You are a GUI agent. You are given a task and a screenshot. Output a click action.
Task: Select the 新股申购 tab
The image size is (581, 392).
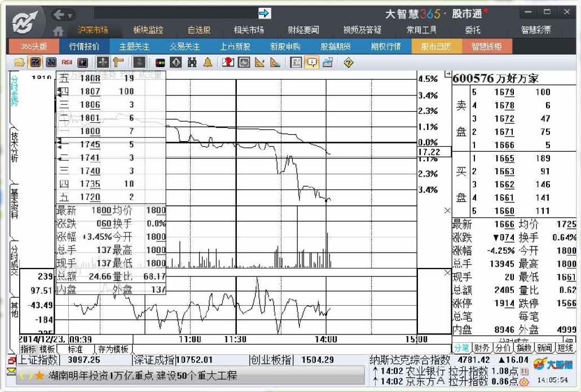[285, 46]
